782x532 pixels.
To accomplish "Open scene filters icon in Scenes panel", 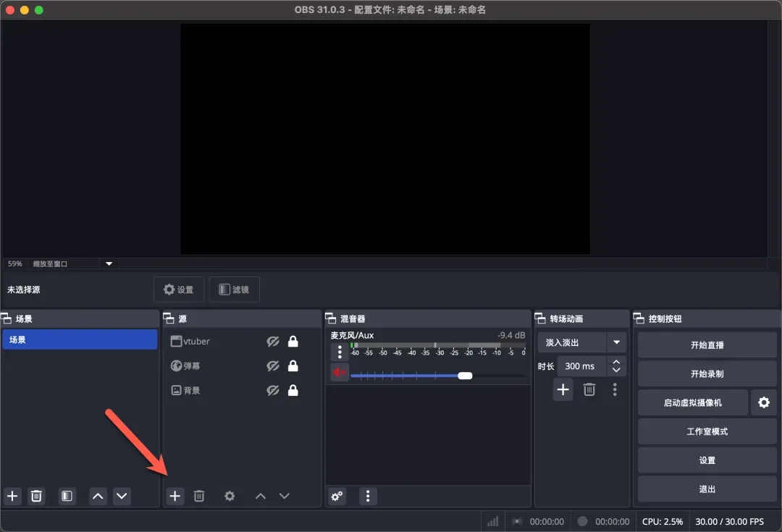I will pos(67,496).
